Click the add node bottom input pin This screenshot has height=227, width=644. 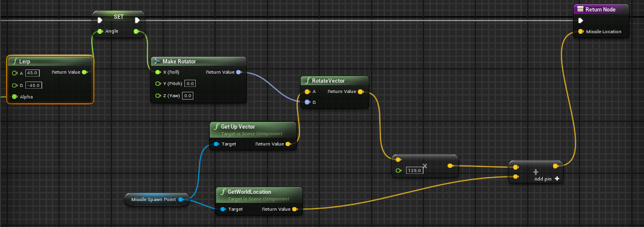[516, 177]
